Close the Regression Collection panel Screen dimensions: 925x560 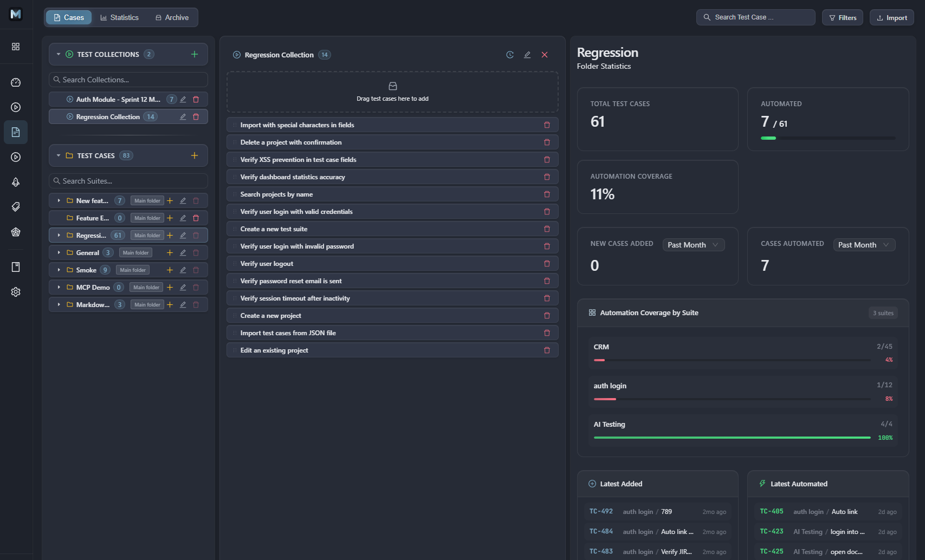(545, 55)
